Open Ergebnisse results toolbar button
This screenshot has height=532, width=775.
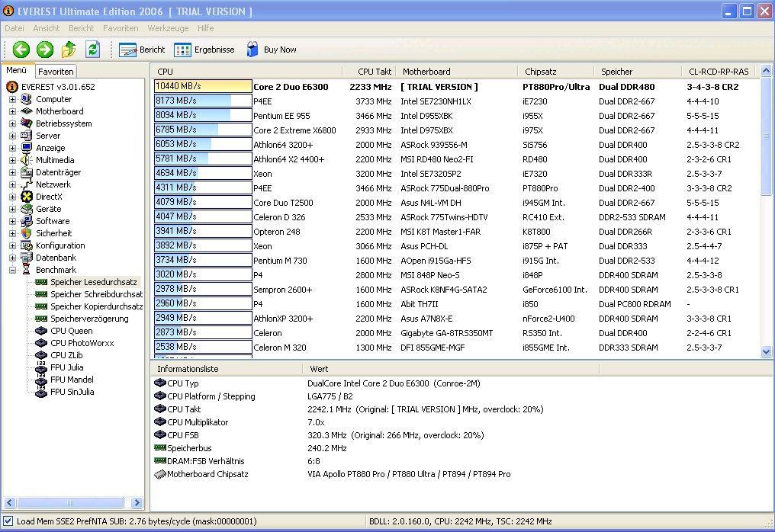(204, 50)
